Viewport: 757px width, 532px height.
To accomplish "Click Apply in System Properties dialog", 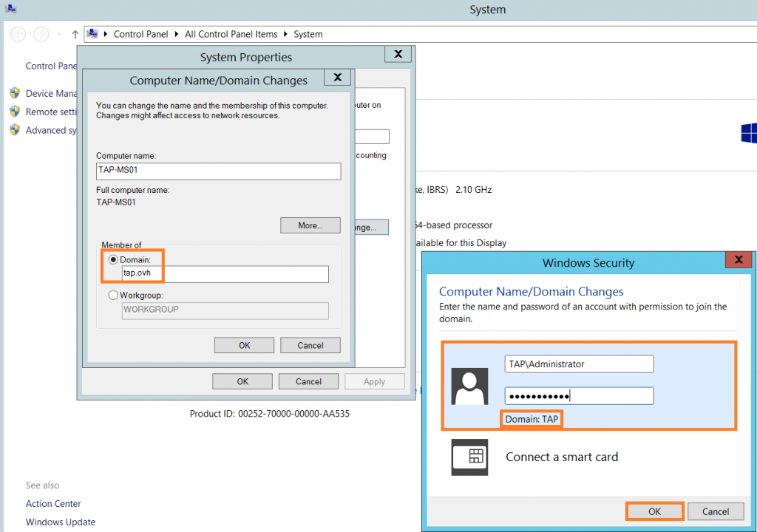I will (x=375, y=381).
